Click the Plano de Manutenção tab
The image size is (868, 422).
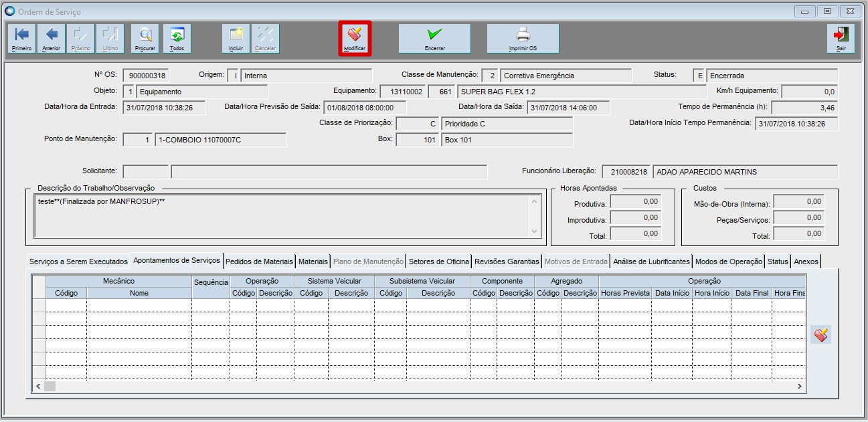tap(369, 261)
